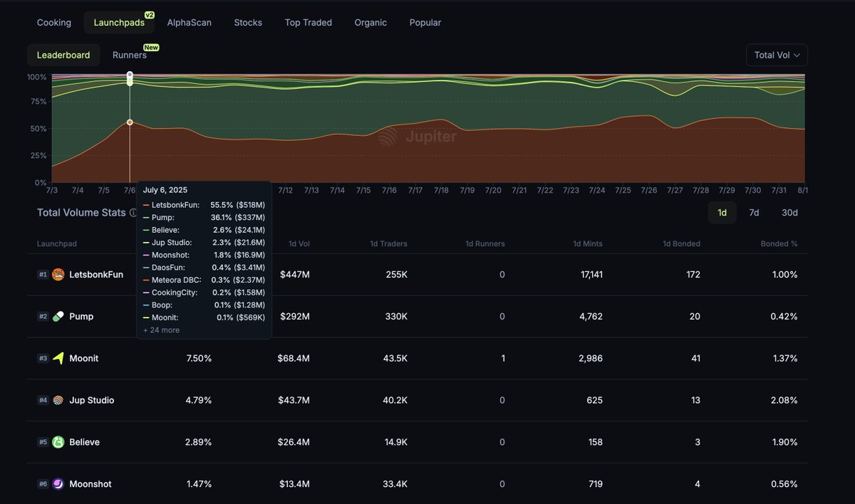Switch to 7d timeframe
The image size is (855, 504).
tap(754, 213)
